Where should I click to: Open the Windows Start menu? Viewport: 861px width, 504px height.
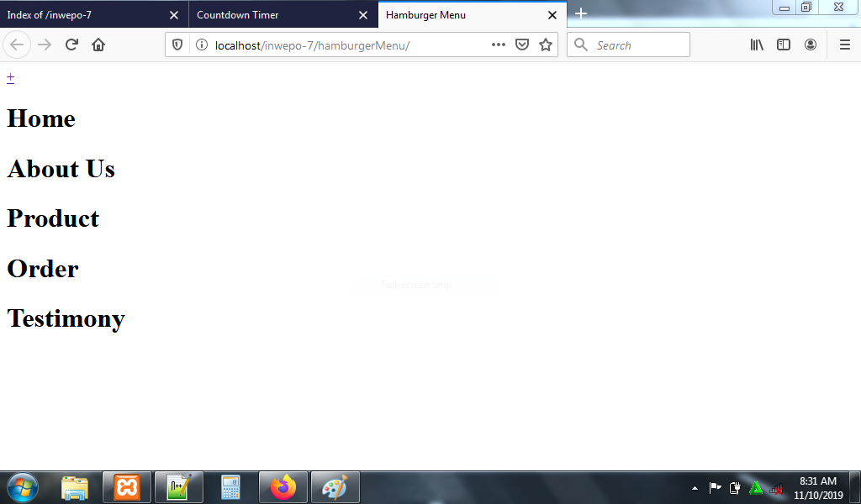tap(23, 487)
